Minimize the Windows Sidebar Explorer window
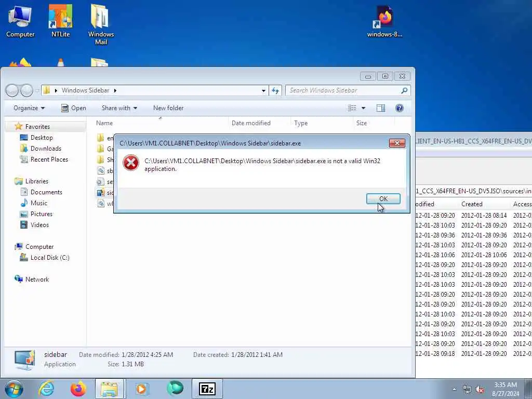 tap(368, 76)
